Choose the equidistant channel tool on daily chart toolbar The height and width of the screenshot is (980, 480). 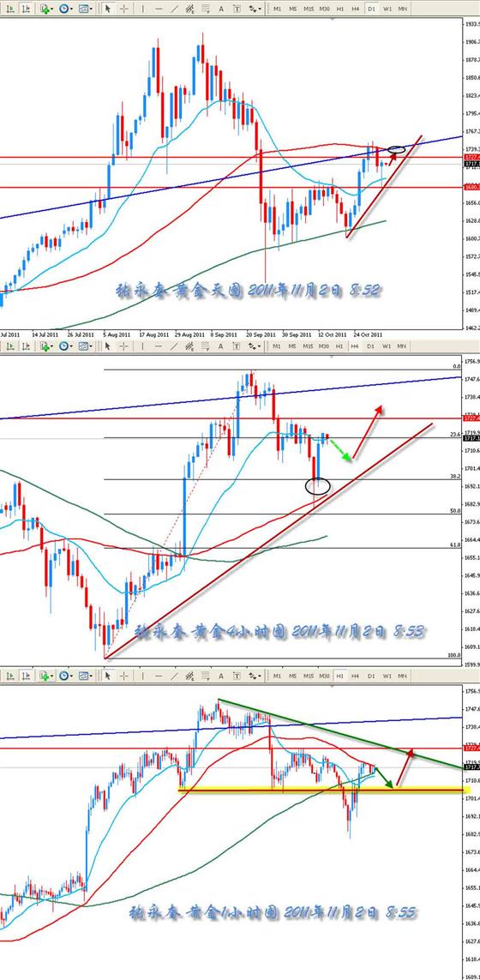(190, 9)
